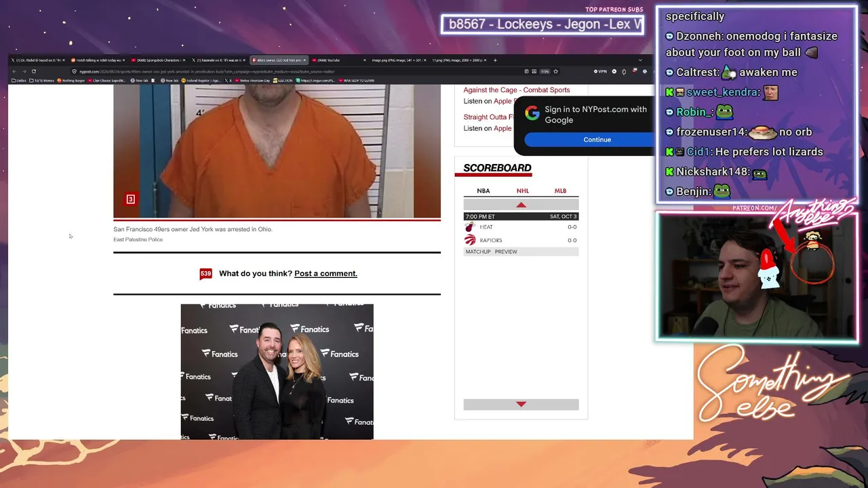Select the NBA scoreboard tab
This screenshot has height=488, width=868.
(483, 191)
